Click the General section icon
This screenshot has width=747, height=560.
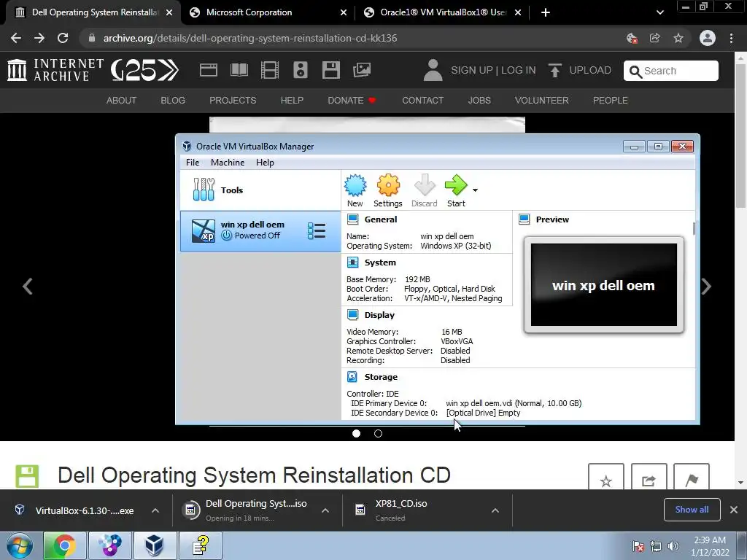[352, 219]
